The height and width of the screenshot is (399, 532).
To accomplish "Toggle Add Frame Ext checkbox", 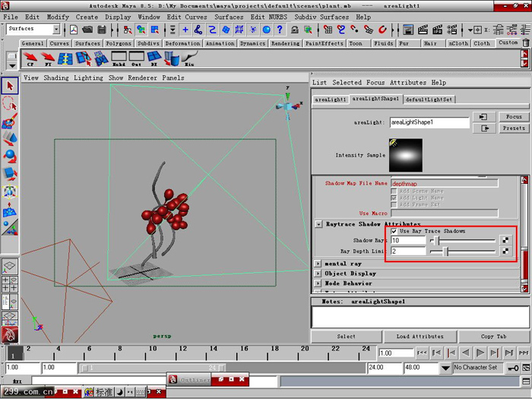I will (394, 204).
